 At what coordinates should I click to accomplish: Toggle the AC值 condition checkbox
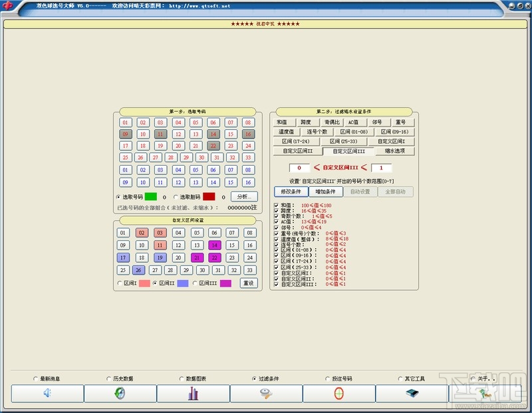277,221
